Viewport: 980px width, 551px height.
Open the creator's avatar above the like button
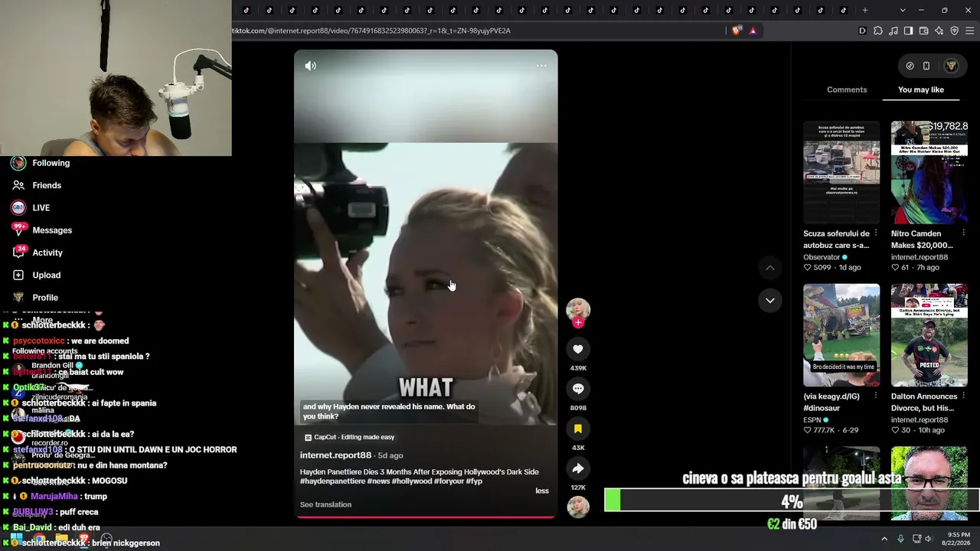click(x=578, y=309)
